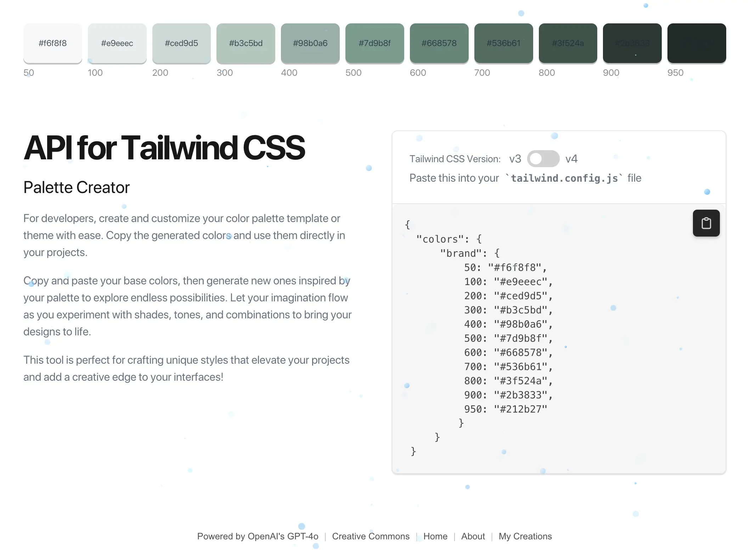Screen dimensions: 756x556
Task: Click the "brand" key in the code
Action: click(461, 253)
